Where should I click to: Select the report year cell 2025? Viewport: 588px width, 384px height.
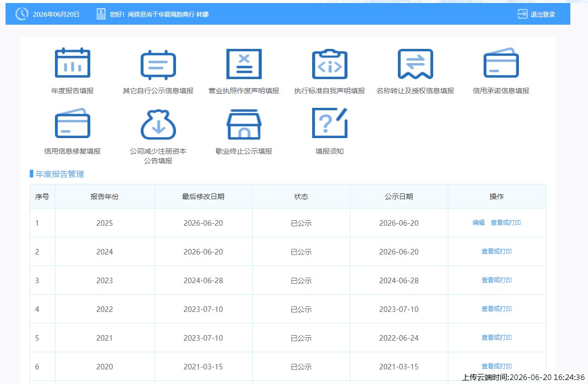104,223
